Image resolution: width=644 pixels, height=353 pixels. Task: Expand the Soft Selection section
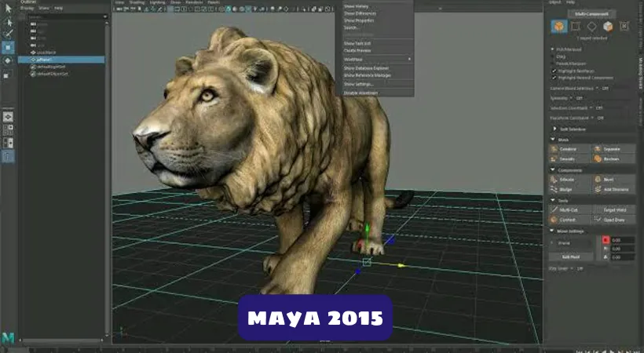[552, 128]
